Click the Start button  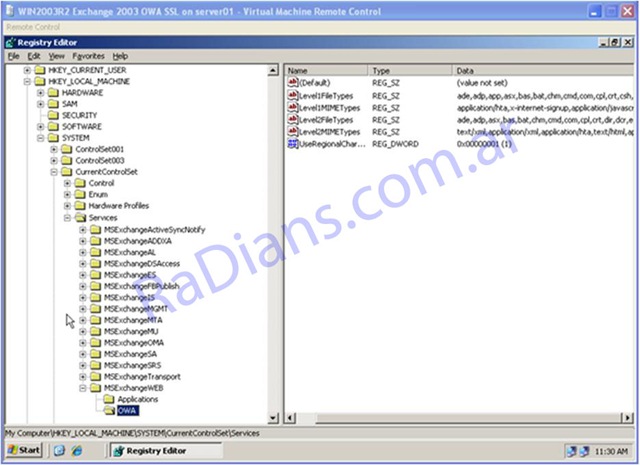pos(24,451)
